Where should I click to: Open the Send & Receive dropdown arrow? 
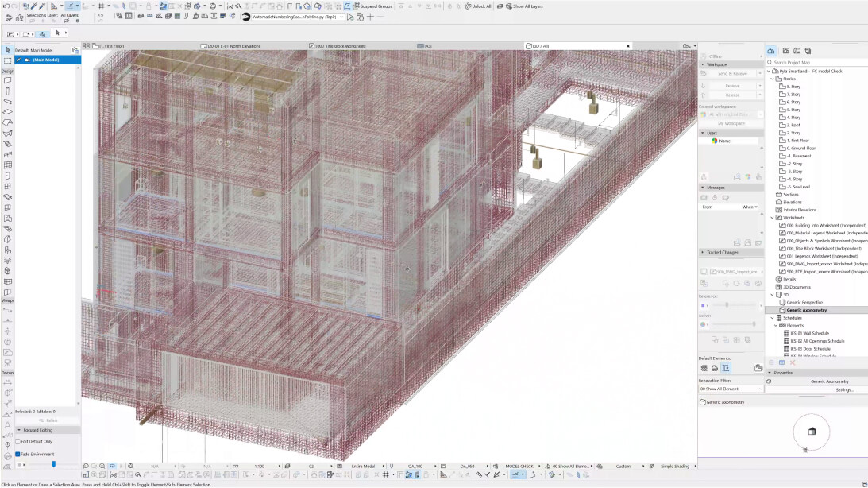(x=759, y=74)
